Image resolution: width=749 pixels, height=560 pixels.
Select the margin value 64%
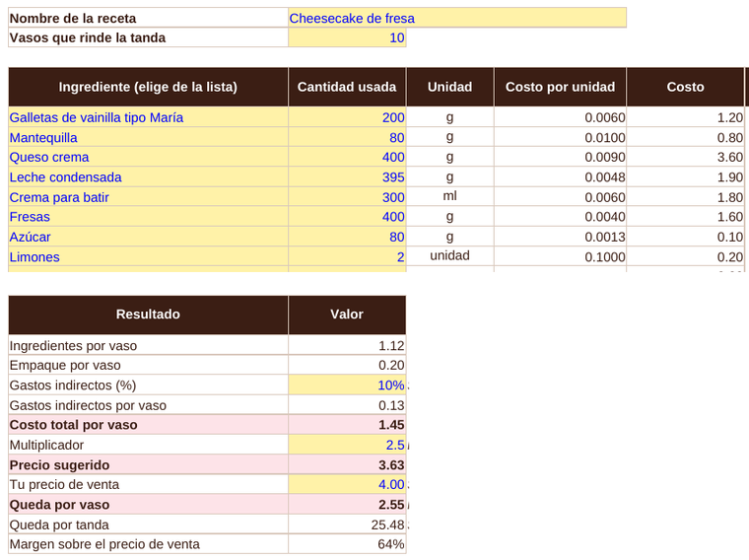(347, 544)
